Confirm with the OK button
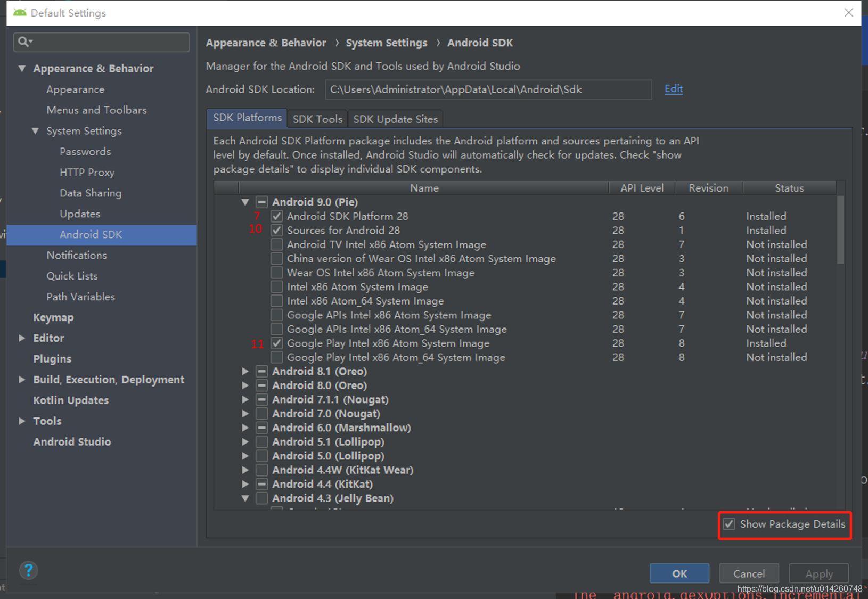The height and width of the screenshot is (599, 868). tap(679, 573)
